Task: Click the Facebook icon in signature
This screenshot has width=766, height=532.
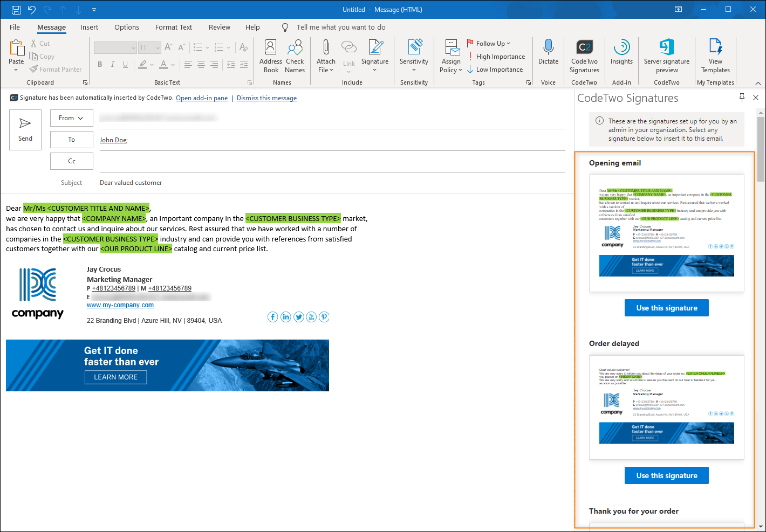Action: pyautogui.click(x=273, y=317)
